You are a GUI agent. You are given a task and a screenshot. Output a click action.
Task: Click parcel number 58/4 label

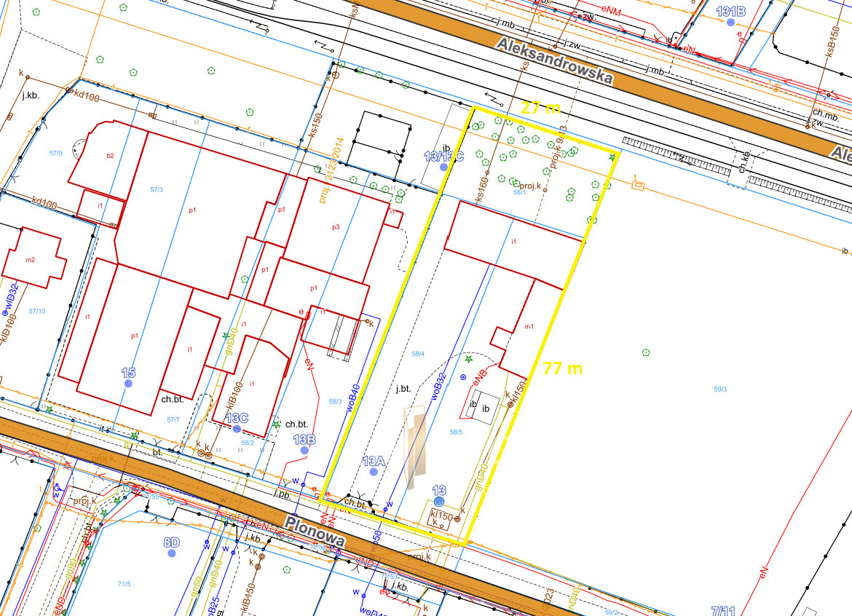[x=418, y=354]
